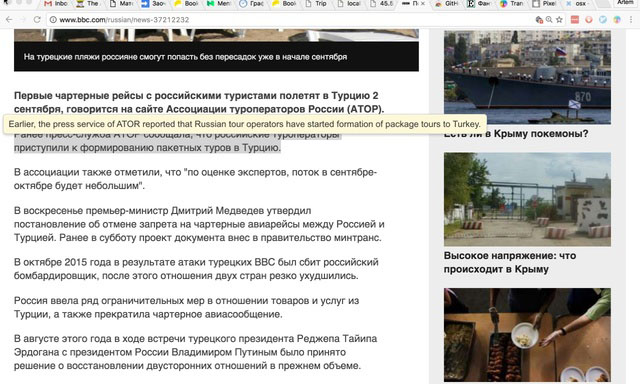Switch to the 'Мат' tab
The image size is (640, 384).
(121, 4)
